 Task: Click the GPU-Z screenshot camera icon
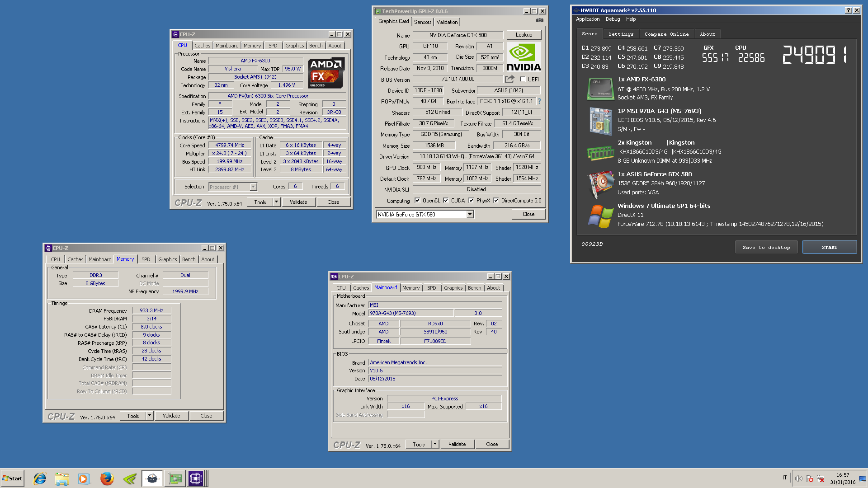[539, 20]
